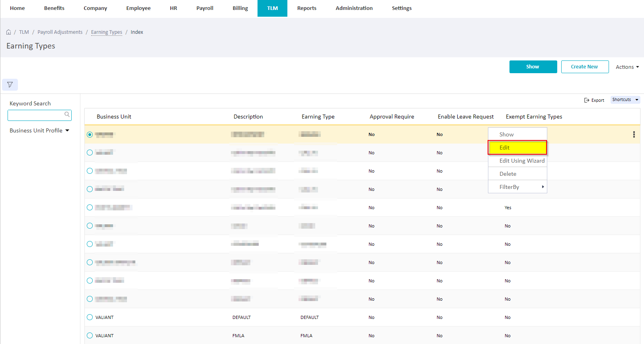Choose Delete in the context menu
The image size is (644, 344).
pyautogui.click(x=517, y=174)
